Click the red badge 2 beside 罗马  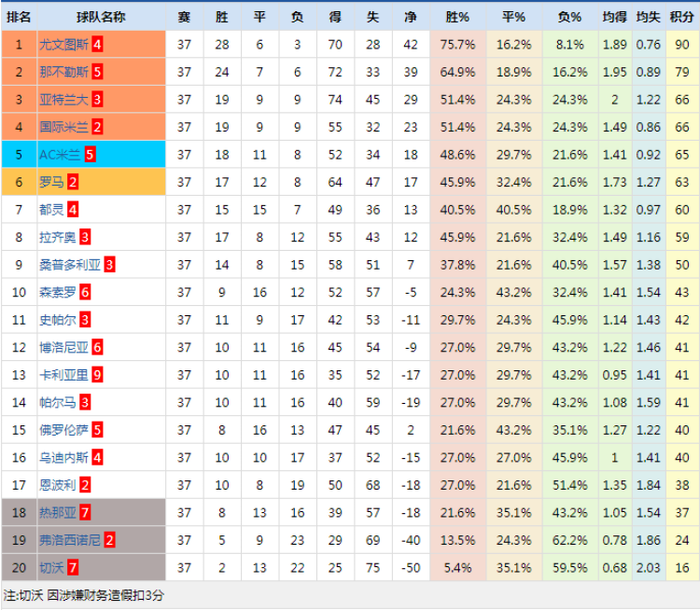tap(72, 182)
